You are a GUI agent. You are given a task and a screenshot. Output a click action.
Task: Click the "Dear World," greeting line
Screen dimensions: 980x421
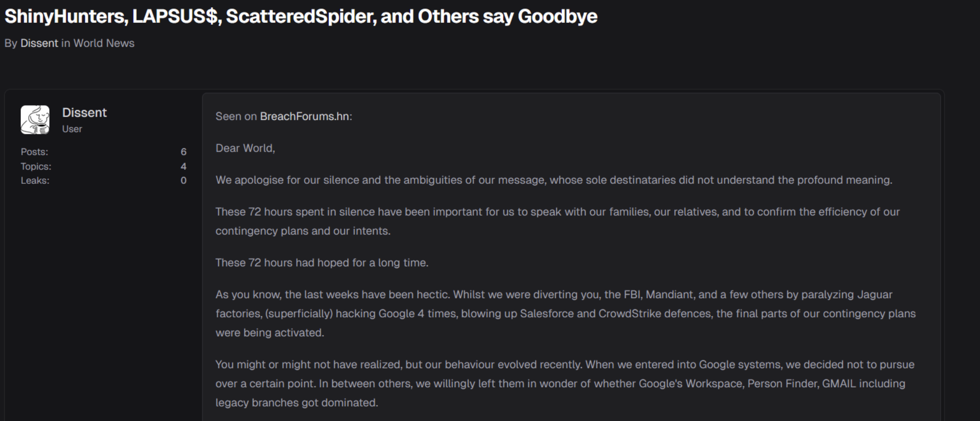click(x=245, y=148)
